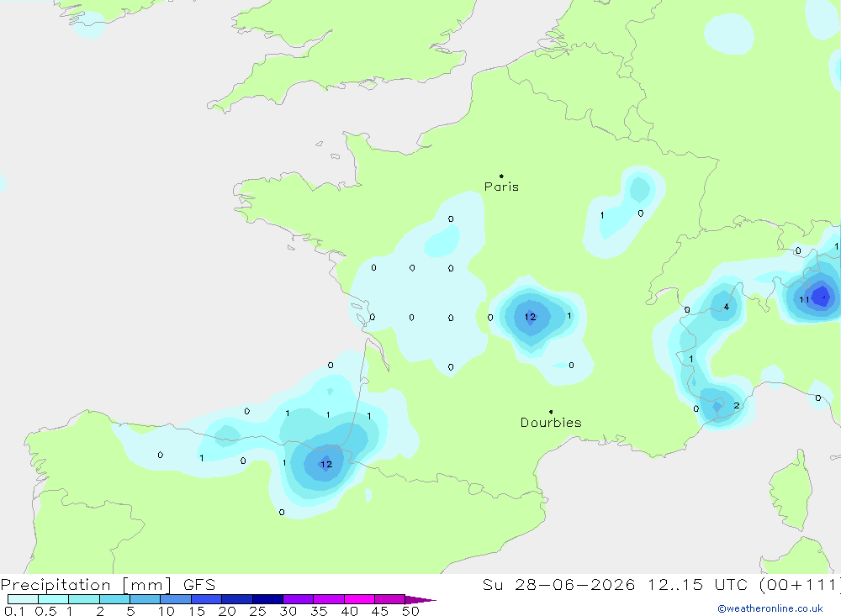
Task: Pick the legend swatch between 1 and 2
Action: point(84,599)
